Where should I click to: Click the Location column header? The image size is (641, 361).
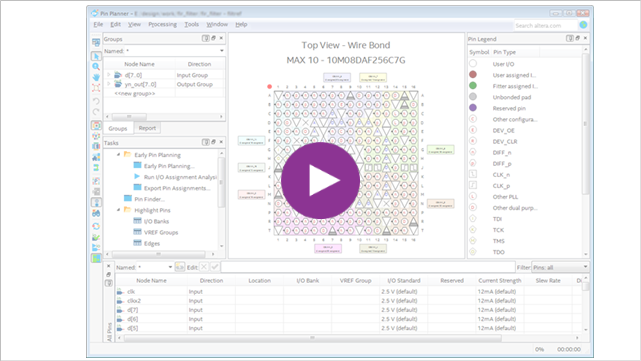click(x=259, y=280)
